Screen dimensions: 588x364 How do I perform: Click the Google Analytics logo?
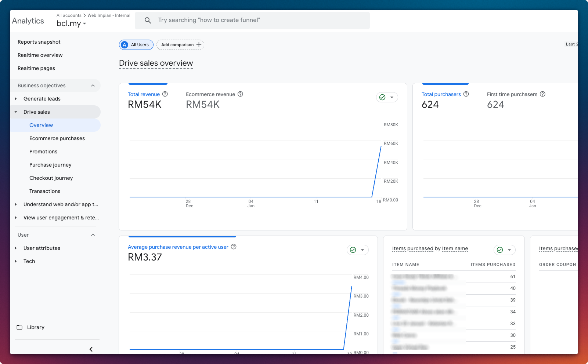[28, 21]
